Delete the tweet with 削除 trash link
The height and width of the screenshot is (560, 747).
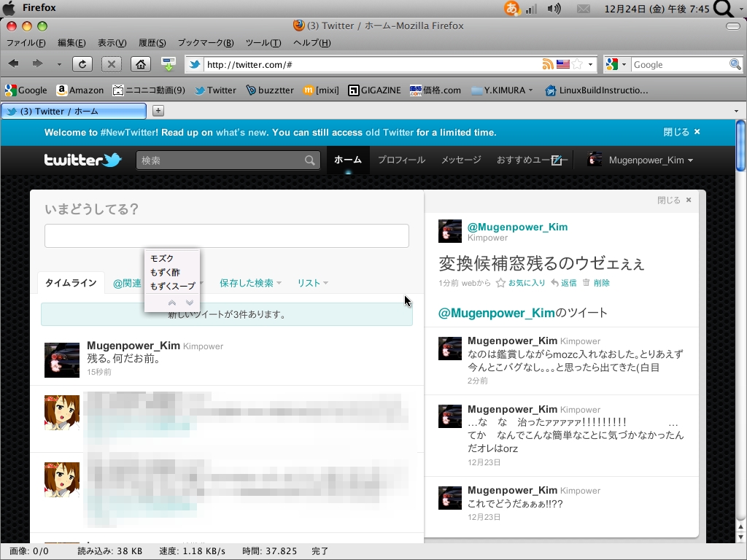pos(596,283)
